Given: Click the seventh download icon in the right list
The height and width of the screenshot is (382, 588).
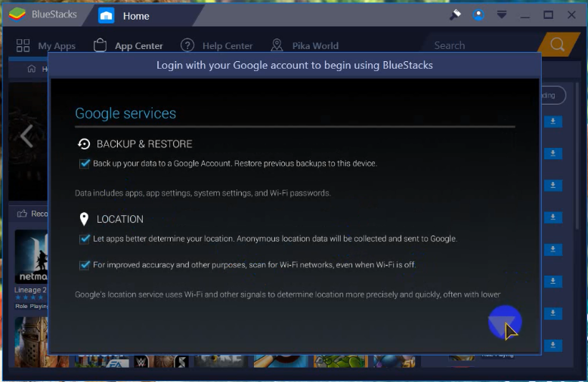Looking at the screenshot, I should tap(552, 313).
